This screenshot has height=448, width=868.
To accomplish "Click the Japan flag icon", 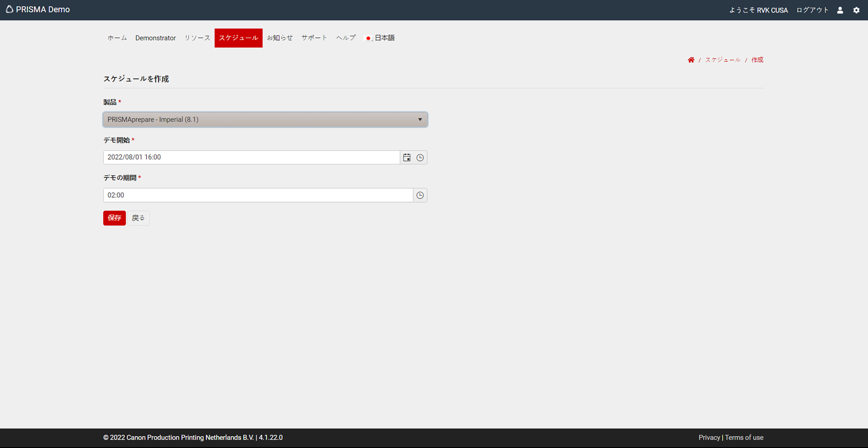I will coord(368,38).
